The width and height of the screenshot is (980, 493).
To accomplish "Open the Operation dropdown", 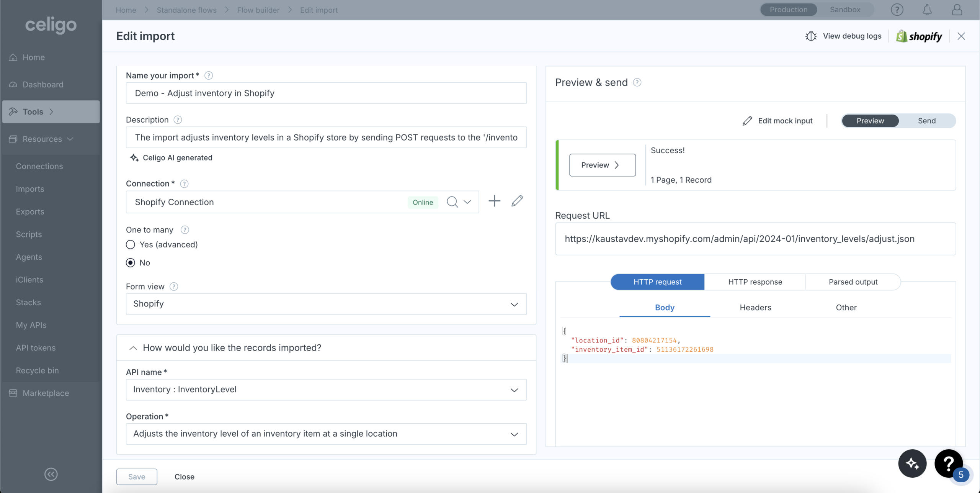I will coord(326,434).
